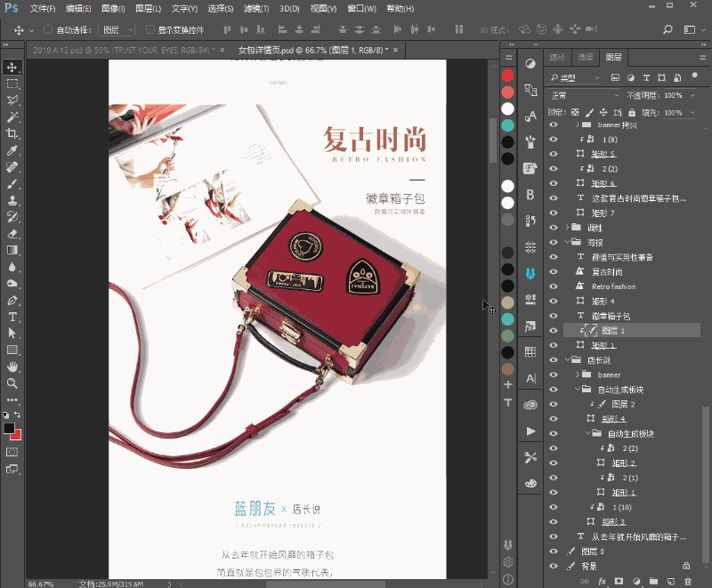The width and height of the screenshot is (712, 588).
Task: Open the 图像(I) menu
Action: pyautogui.click(x=113, y=9)
